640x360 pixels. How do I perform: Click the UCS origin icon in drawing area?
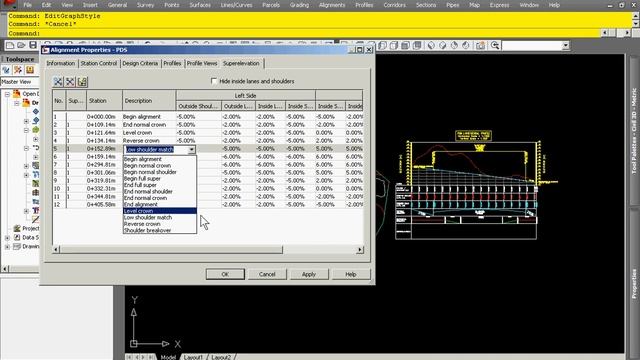(134, 344)
